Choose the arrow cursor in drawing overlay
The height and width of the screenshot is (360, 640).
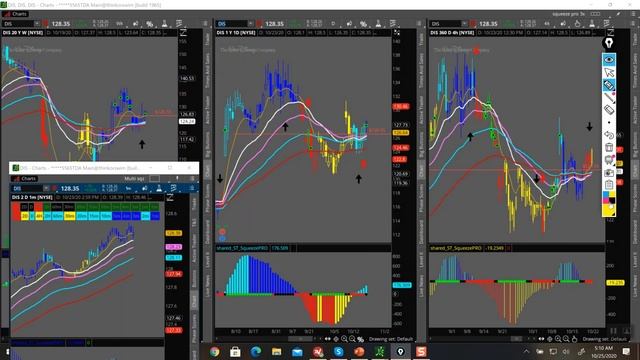coord(609,72)
